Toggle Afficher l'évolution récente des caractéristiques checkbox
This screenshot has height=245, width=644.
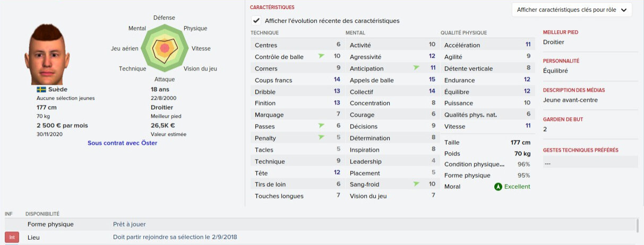coord(256,21)
